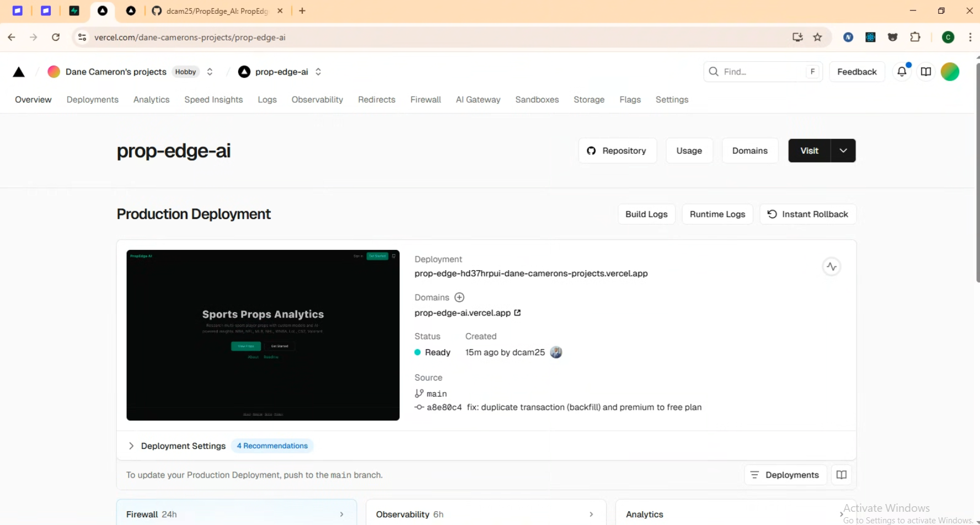Click the add domain plus icon
Viewport: 980px width, 525px height.
coord(459,298)
